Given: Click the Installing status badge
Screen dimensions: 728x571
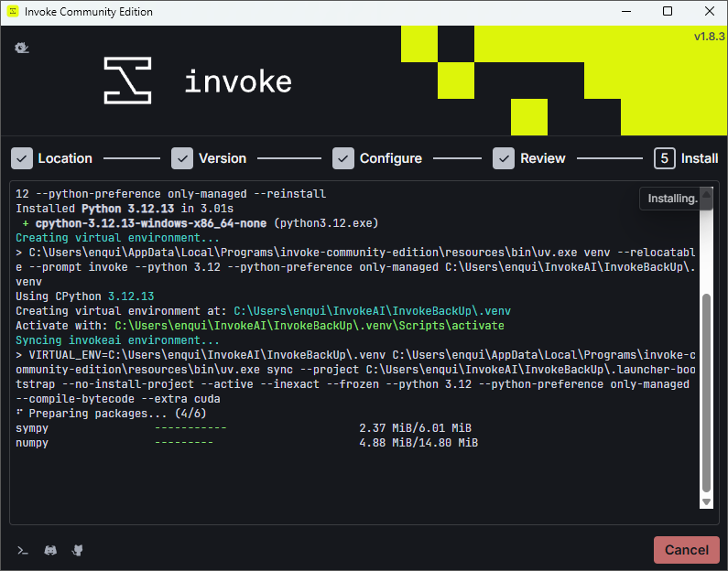Looking at the screenshot, I should (x=672, y=199).
